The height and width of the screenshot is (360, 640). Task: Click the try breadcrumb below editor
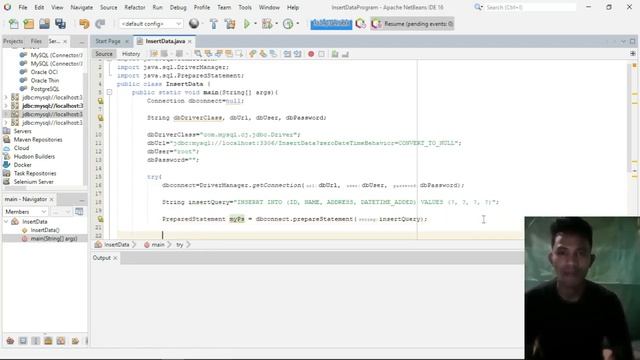[180, 245]
